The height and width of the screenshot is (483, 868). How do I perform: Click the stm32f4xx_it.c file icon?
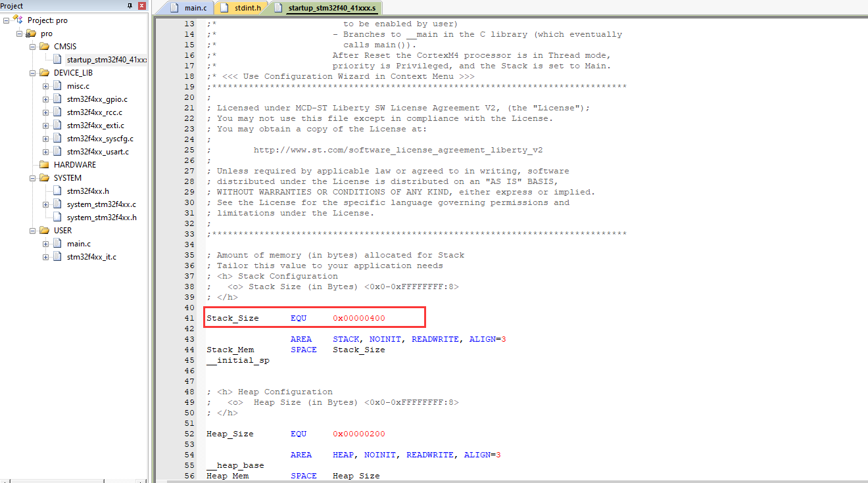point(57,257)
